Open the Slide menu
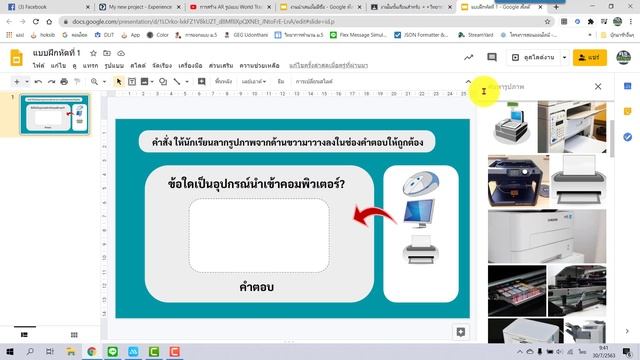Screen dimensions: 640x360 138,66
